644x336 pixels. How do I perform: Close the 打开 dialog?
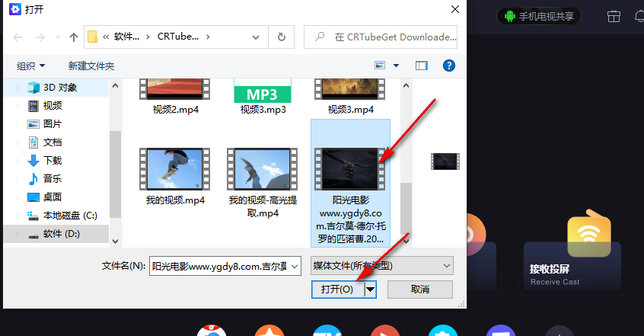(455, 9)
